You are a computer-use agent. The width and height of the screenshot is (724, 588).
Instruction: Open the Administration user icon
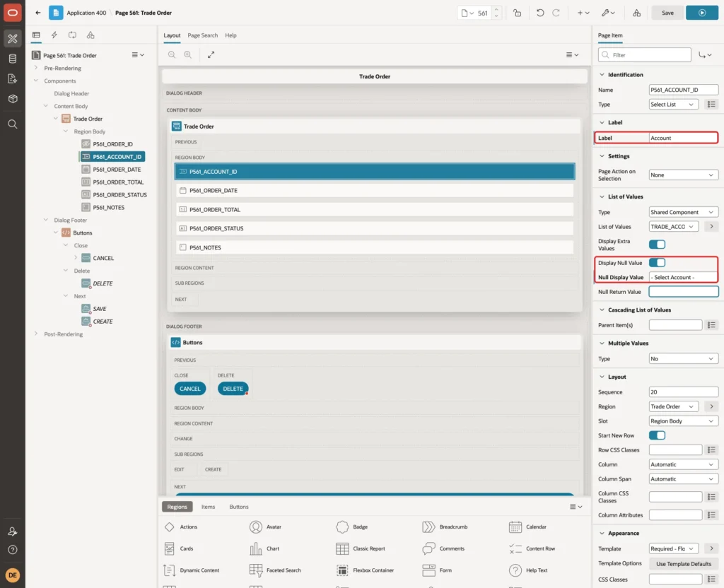point(13,531)
